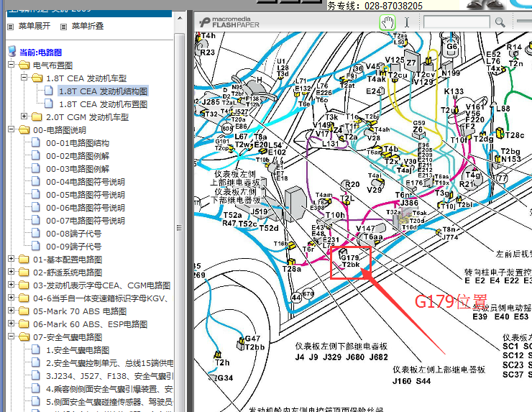Click the V147 motor label
Image resolution: width=532 pixels, height=412 pixels.
[x=365, y=229]
